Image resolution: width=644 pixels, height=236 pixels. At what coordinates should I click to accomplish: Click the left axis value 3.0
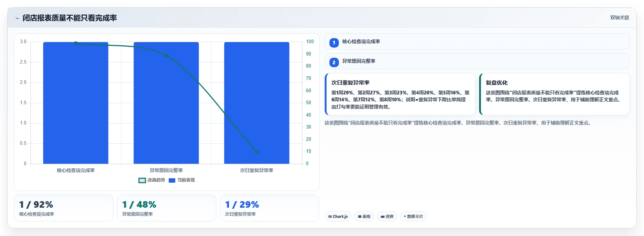23,42
